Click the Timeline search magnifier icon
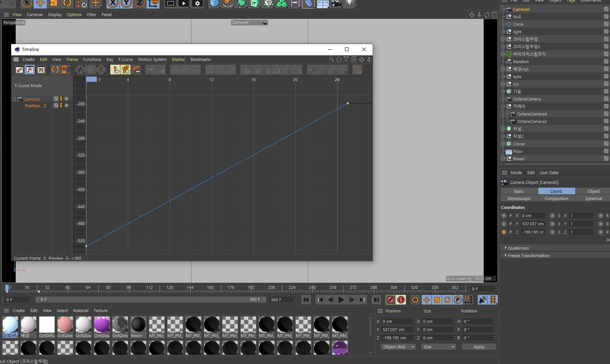 point(331,59)
